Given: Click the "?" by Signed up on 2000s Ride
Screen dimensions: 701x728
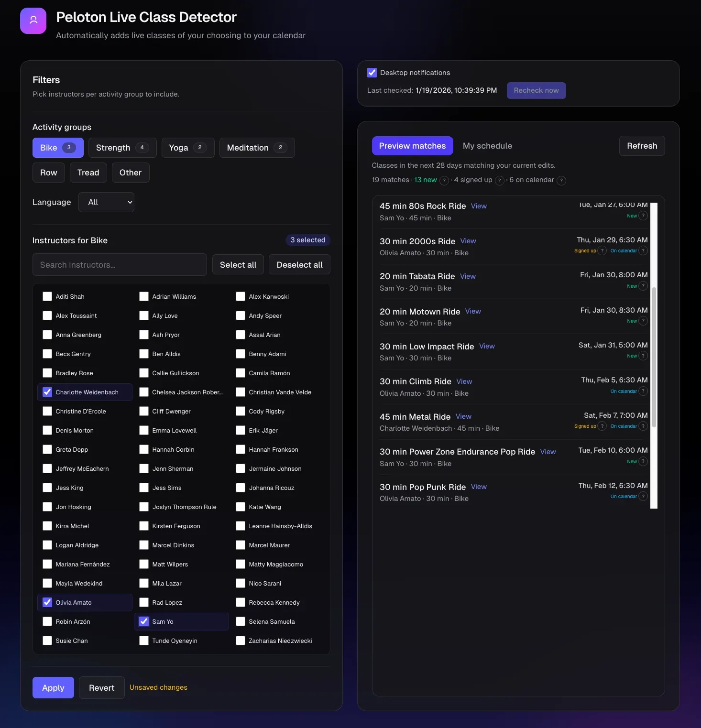Looking at the screenshot, I should 601,250.
